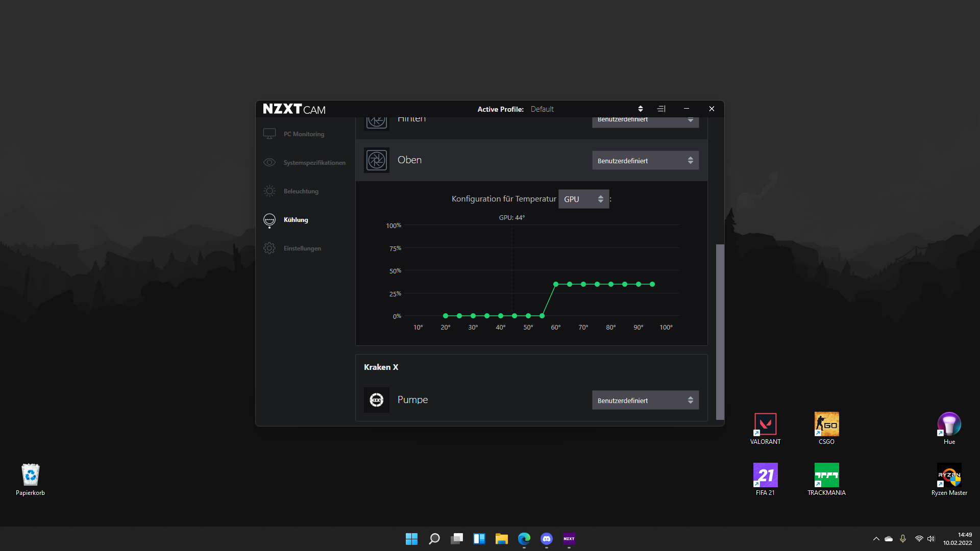Switch to the Kühlung section

296,220
